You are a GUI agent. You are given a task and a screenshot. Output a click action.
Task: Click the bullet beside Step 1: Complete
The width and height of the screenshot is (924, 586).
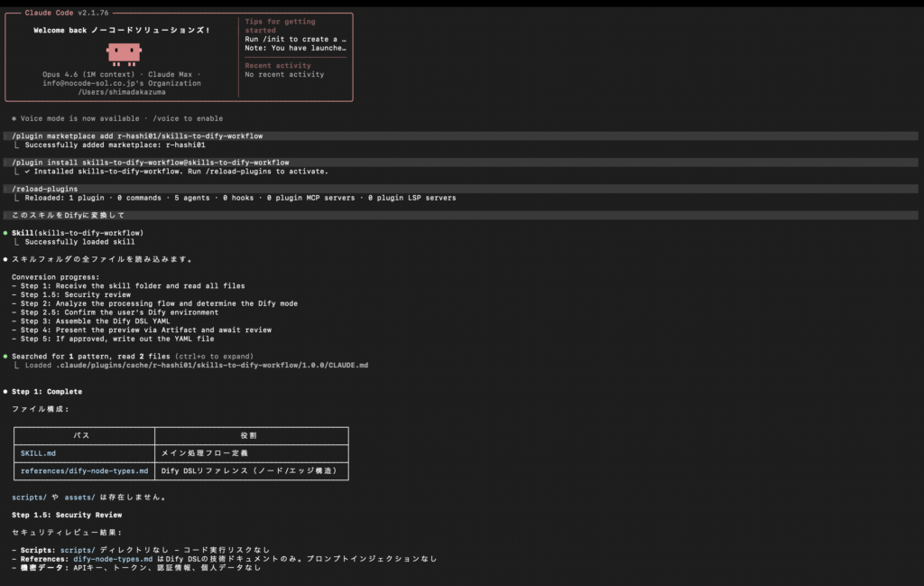(5, 392)
